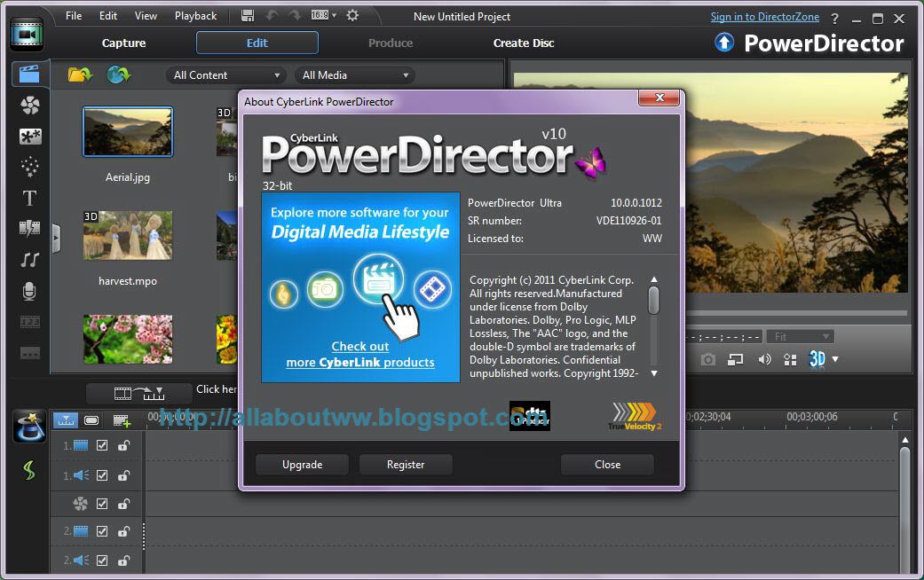Click the timeline view icon
Screen dimensions: 924x580
pyautogui.click(x=66, y=420)
